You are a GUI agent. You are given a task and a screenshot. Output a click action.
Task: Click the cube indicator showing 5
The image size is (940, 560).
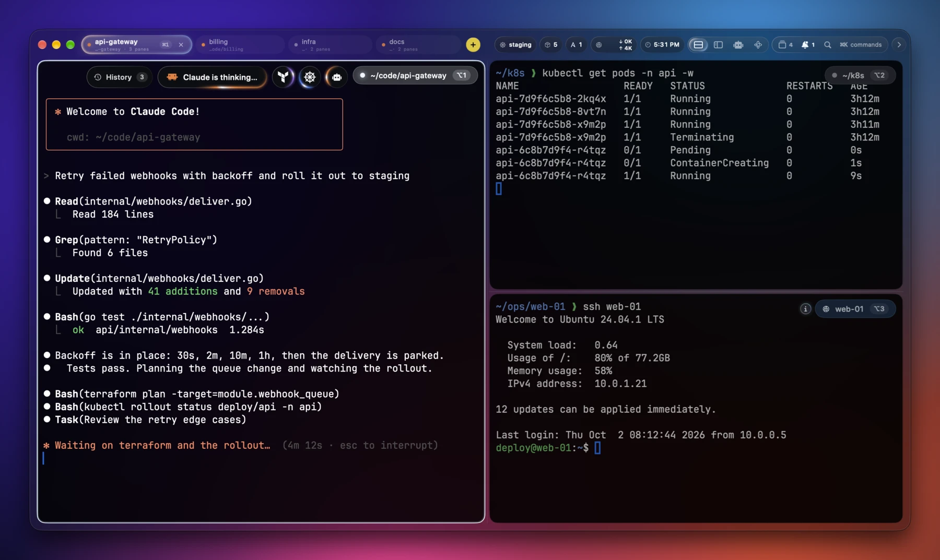click(551, 45)
